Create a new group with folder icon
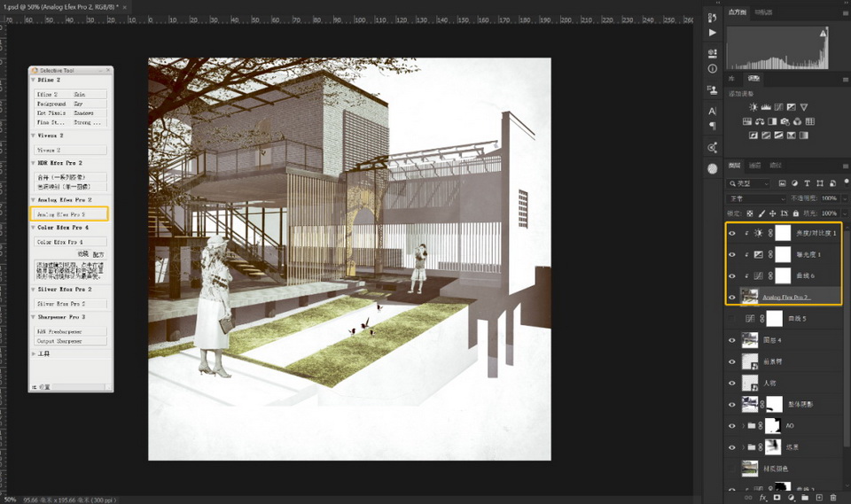 [x=804, y=498]
